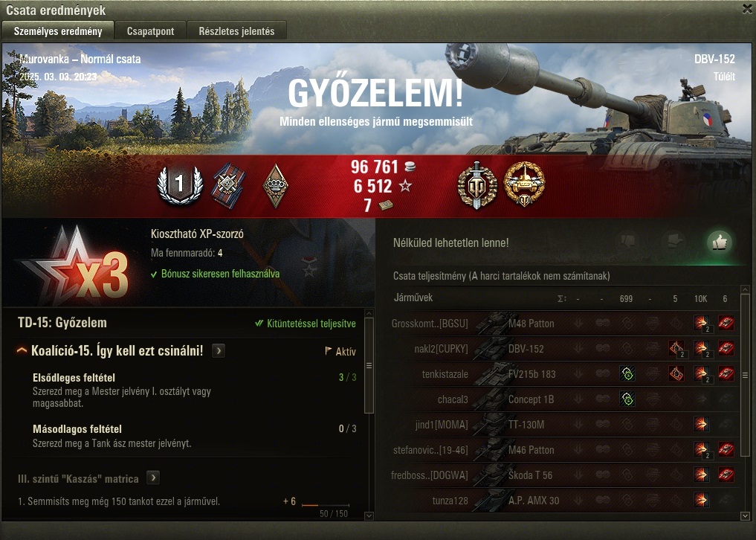The image size is (756, 540).
Task: Click the golden tank wreath medal
Action: (524, 184)
